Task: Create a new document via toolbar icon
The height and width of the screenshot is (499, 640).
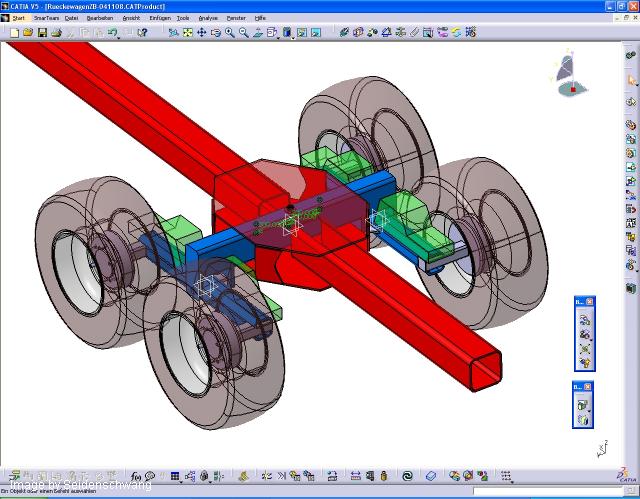Action: [x=14, y=33]
